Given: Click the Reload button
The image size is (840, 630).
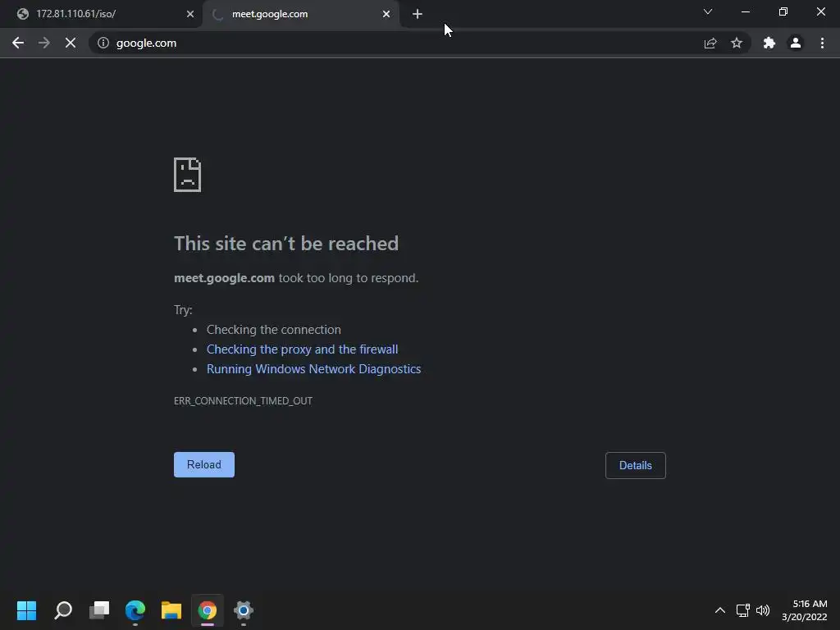Looking at the screenshot, I should [x=204, y=464].
